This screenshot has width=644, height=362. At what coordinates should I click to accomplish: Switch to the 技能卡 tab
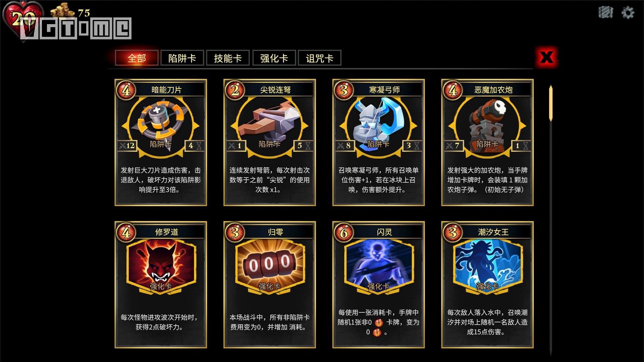[x=228, y=58]
